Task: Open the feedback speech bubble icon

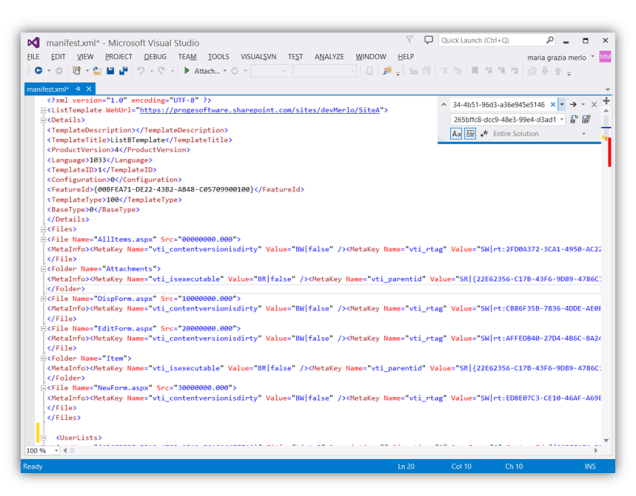Action: (428, 40)
